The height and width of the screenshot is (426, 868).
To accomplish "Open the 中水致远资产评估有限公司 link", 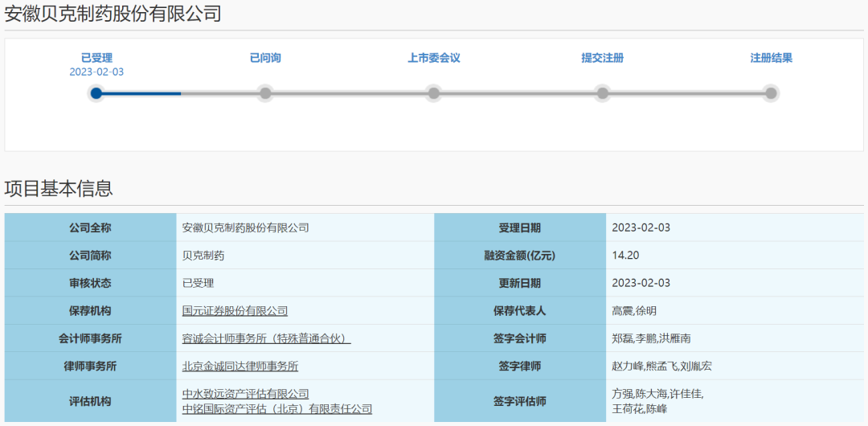I will tap(245, 394).
